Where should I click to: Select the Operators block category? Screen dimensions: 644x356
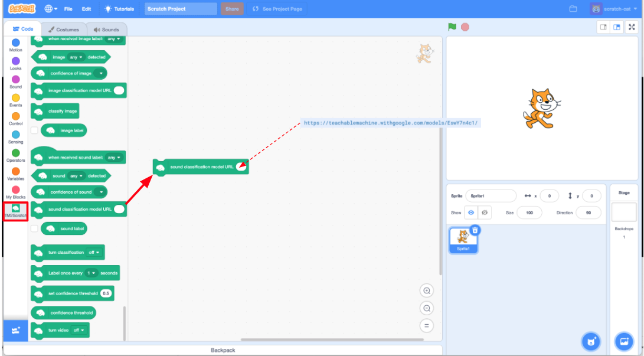tap(15, 156)
